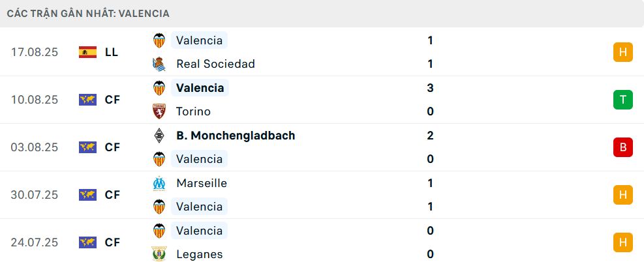Click the Torino club crest
Screen dimensions: 644x262
click(159, 111)
